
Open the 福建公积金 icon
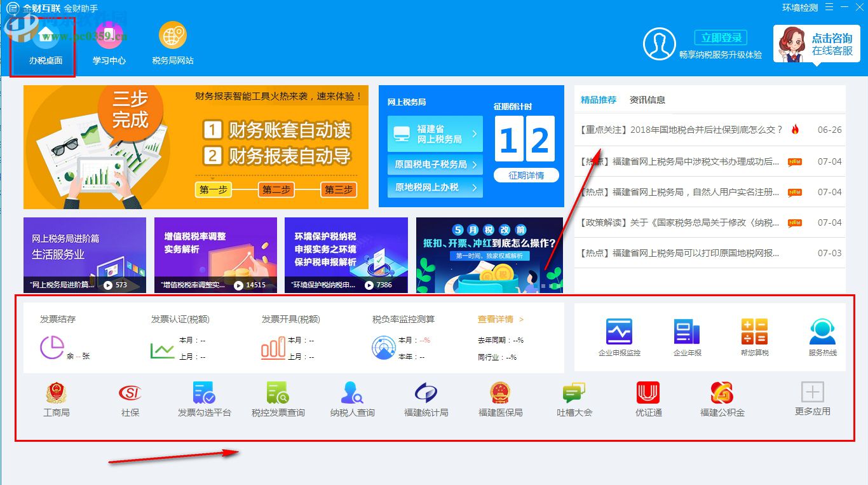point(722,393)
